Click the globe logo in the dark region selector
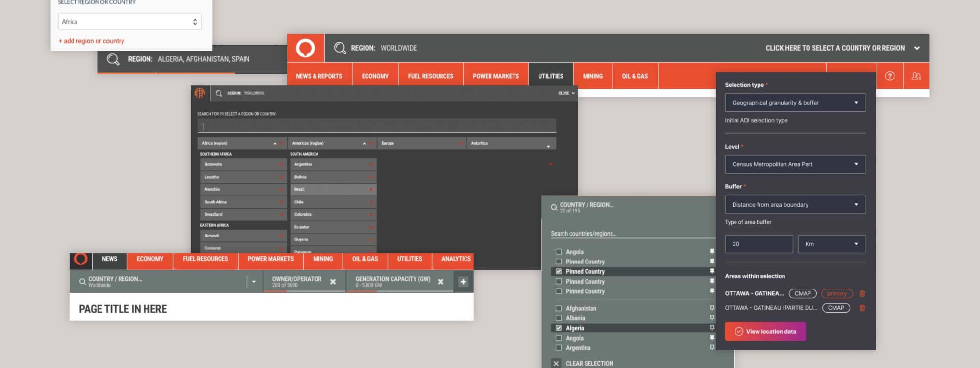This screenshot has width=980, height=368. pos(199,93)
